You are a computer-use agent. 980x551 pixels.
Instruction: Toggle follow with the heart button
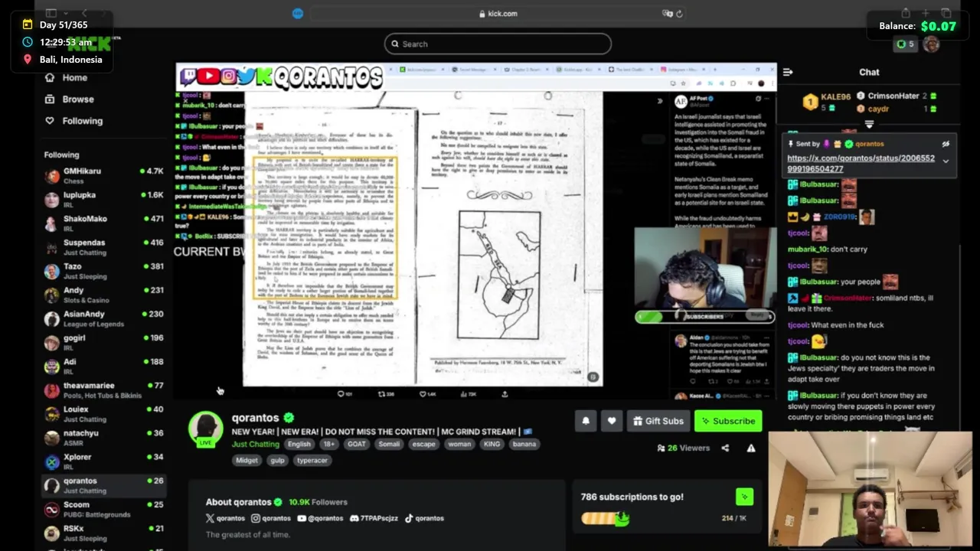pos(612,421)
